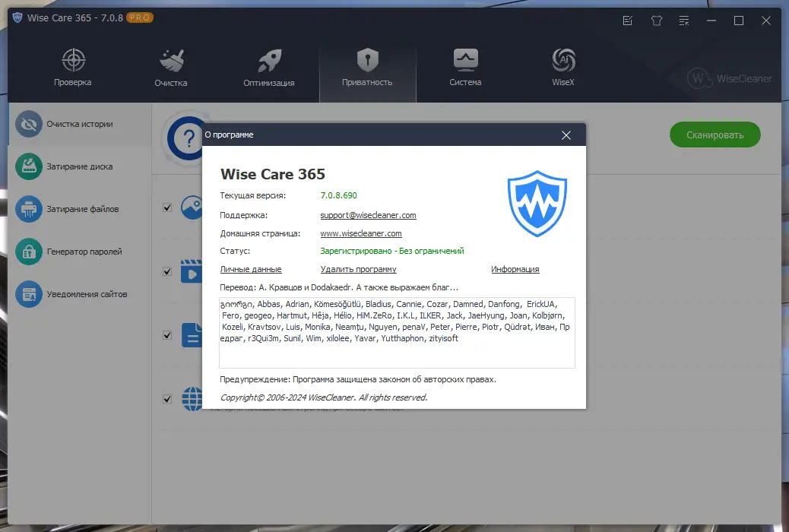
Task: Click the green Сканировать button
Action: (715, 135)
